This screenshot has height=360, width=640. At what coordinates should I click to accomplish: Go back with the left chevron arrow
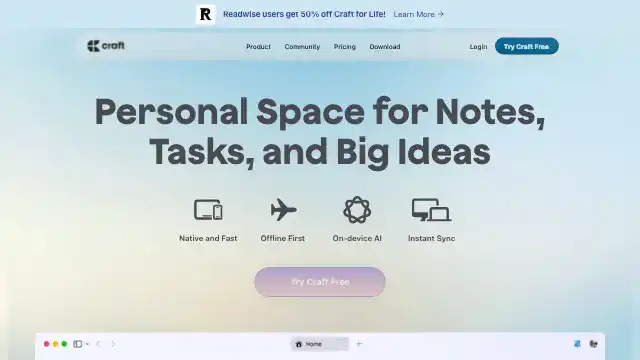[98, 344]
